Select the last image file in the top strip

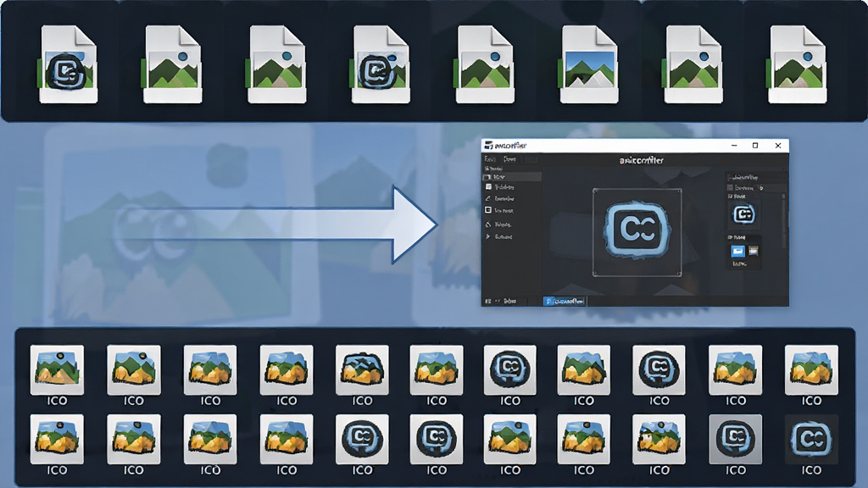[797, 64]
